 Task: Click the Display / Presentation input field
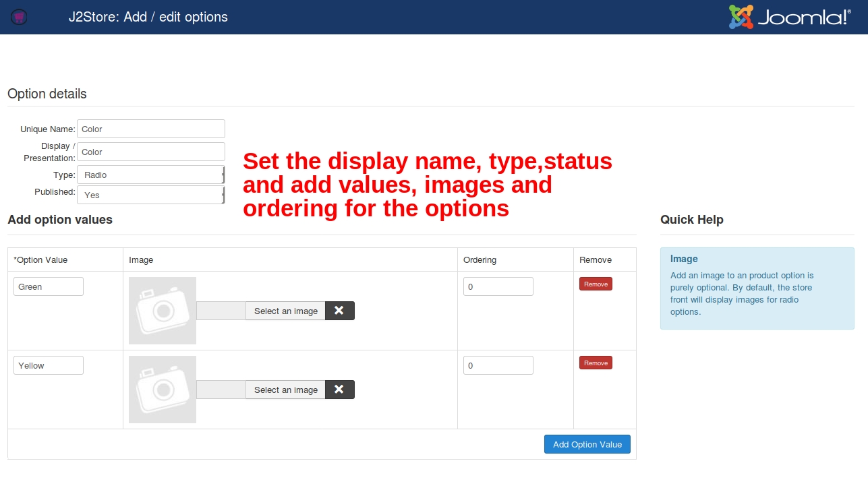(x=151, y=152)
